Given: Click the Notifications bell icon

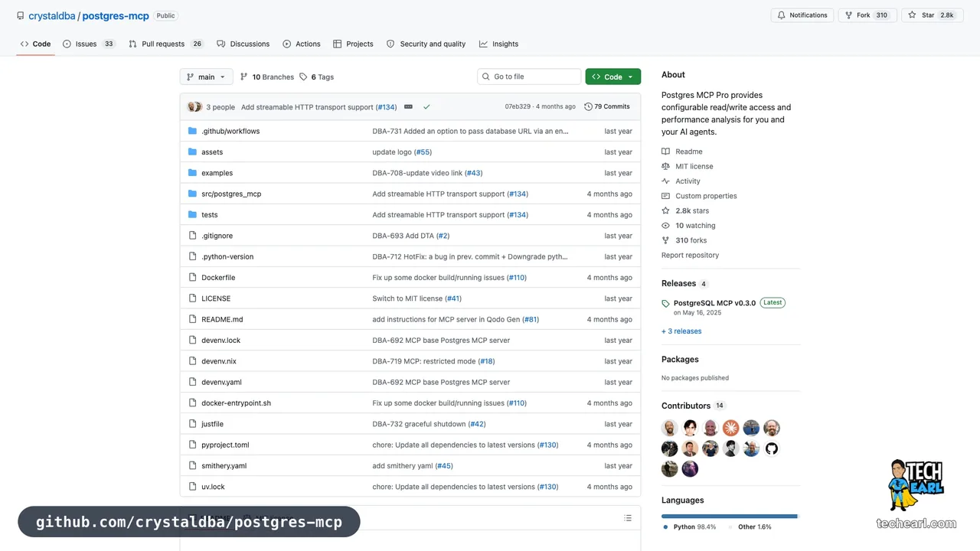Looking at the screenshot, I should (x=782, y=15).
